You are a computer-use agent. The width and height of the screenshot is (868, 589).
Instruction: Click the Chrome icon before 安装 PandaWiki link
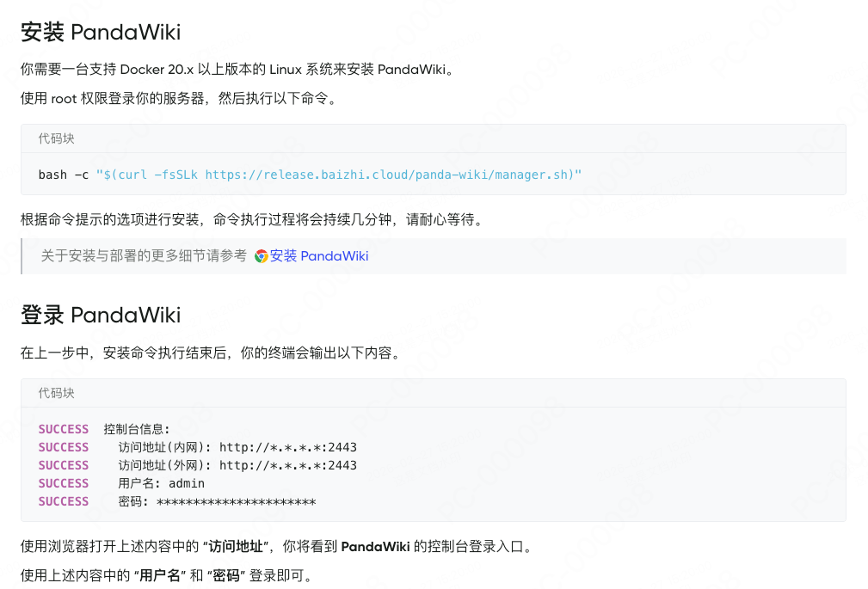pos(262,256)
